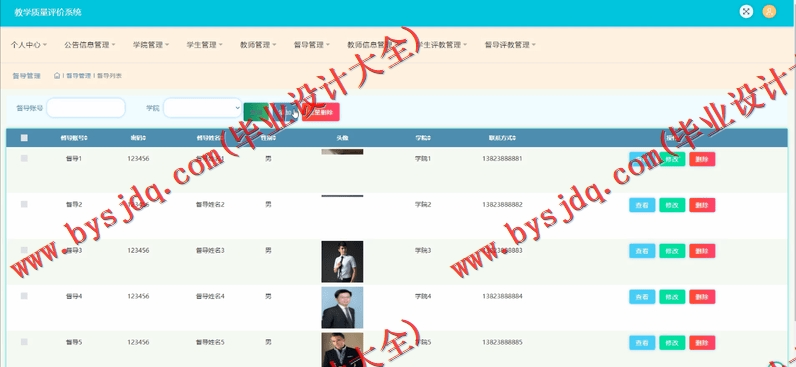Image resolution: width=796 pixels, height=367 pixels.
Task: Click the 督导姓名3 name cell
Action: [210, 250]
